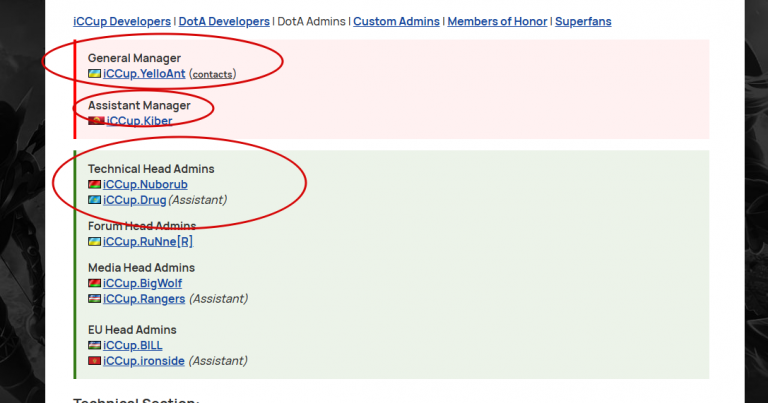Click the flag icon beside iCCup.BigWolf
Image resolution: width=768 pixels, height=403 pixels.
pos(95,283)
